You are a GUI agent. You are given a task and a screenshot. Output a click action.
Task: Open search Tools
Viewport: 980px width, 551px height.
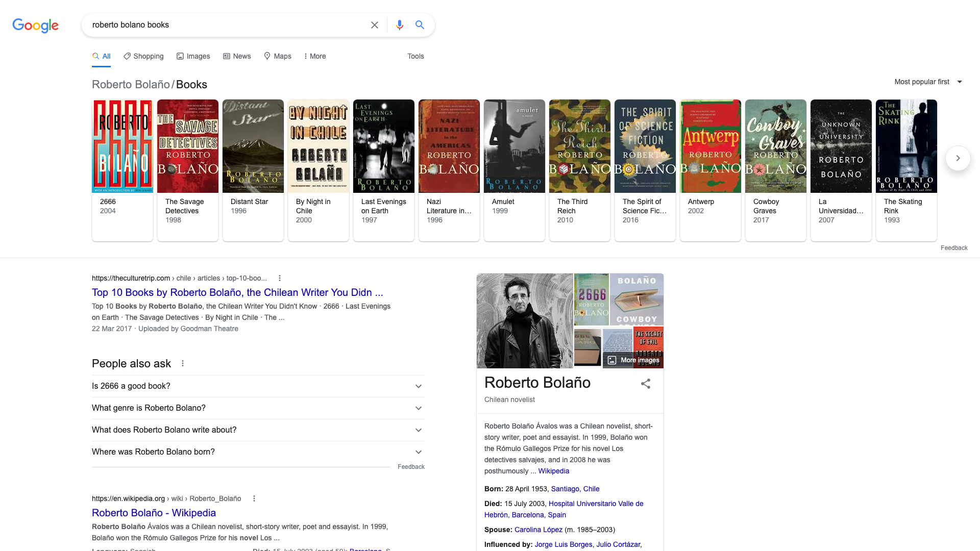(415, 56)
